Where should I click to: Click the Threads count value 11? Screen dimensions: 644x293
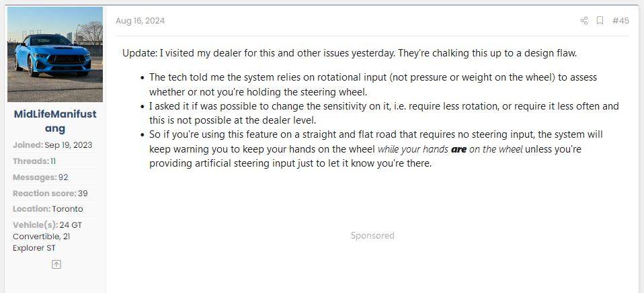pyautogui.click(x=53, y=161)
